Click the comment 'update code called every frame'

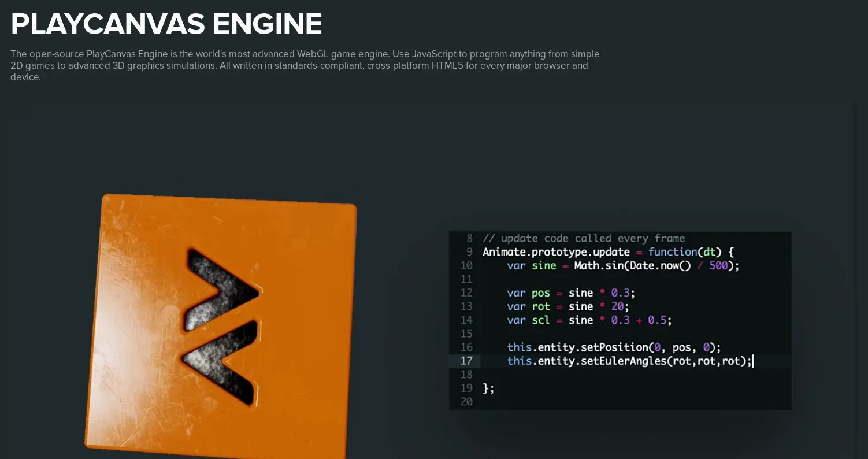584,238
